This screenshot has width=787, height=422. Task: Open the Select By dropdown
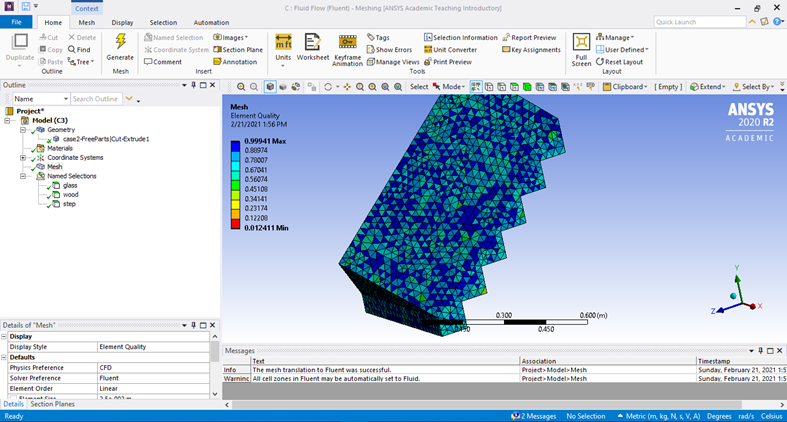[753, 87]
